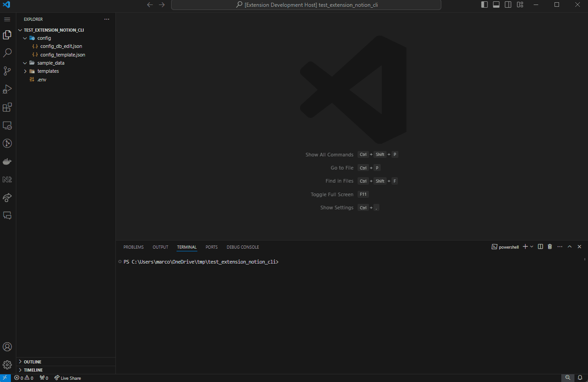The width and height of the screenshot is (588, 382).
Task: Close the terminal panel
Action: click(579, 246)
